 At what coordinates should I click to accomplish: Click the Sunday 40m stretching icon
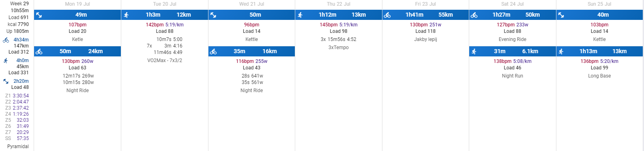point(561,15)
